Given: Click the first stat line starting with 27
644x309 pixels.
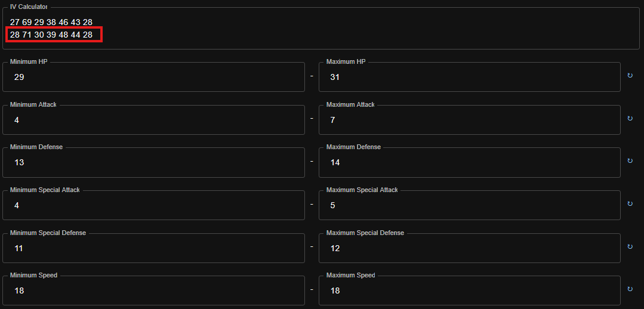Looking at the screenshot, I should (x=51, y=22).
